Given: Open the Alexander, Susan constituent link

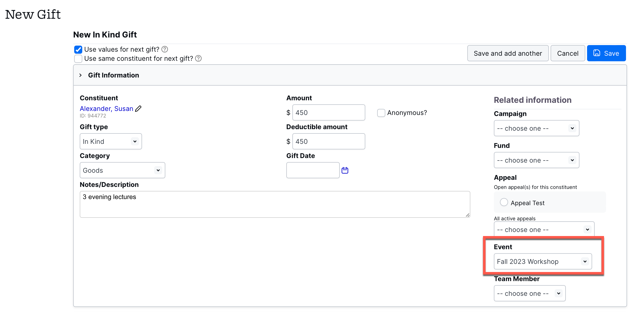Looking at the screenshot, I should [106, 109].
